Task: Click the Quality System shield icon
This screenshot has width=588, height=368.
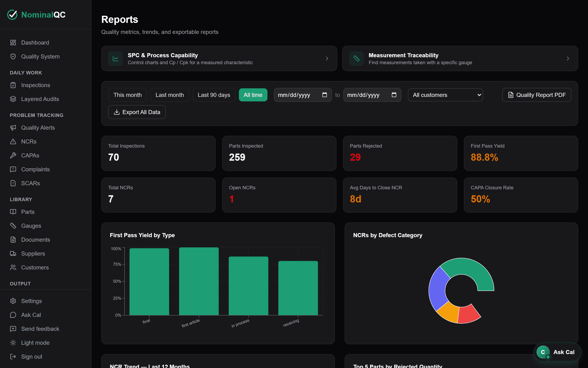Action: tap(13, 56)
